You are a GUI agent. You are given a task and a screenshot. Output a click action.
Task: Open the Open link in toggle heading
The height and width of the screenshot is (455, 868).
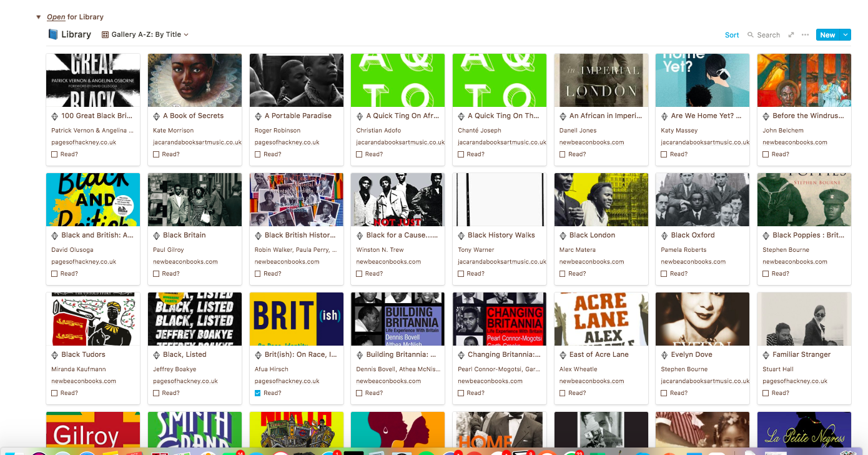(x=56, y=17)
